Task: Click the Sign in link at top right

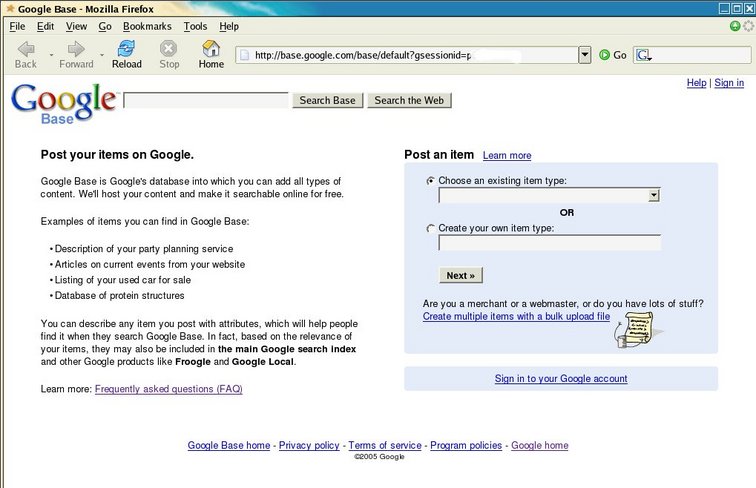Action: coord(729,83)
